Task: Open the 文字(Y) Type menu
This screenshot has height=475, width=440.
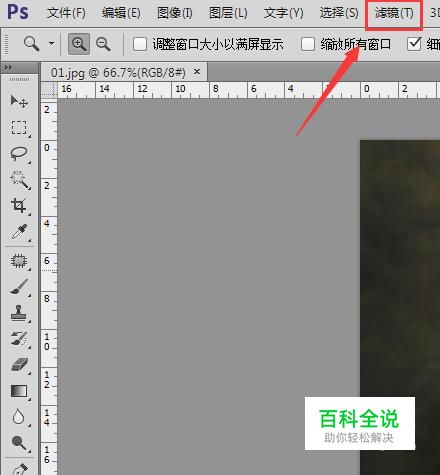Action: tap(284, 13)
